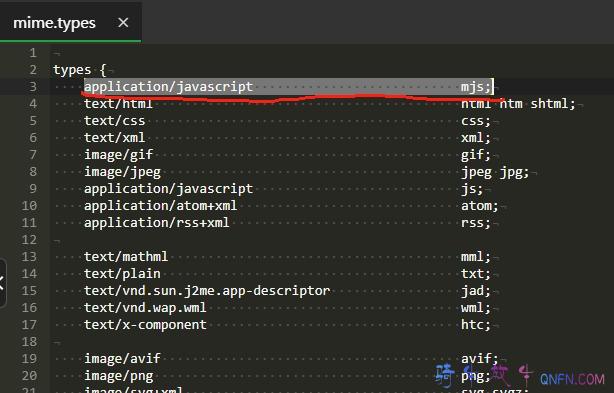
Task: Place the cursor on 'types {' text
Action: pyautogui.click(x=79, y=70)
